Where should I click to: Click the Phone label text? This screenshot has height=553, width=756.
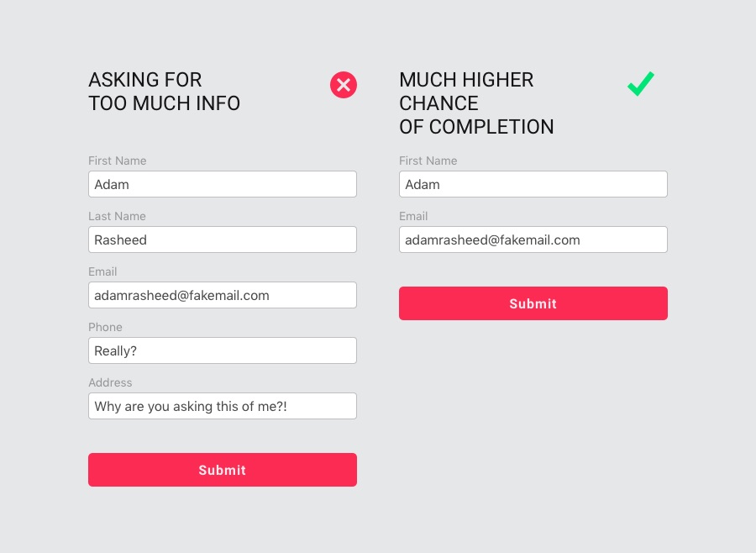pyautogui.click(x=105, y=327)
